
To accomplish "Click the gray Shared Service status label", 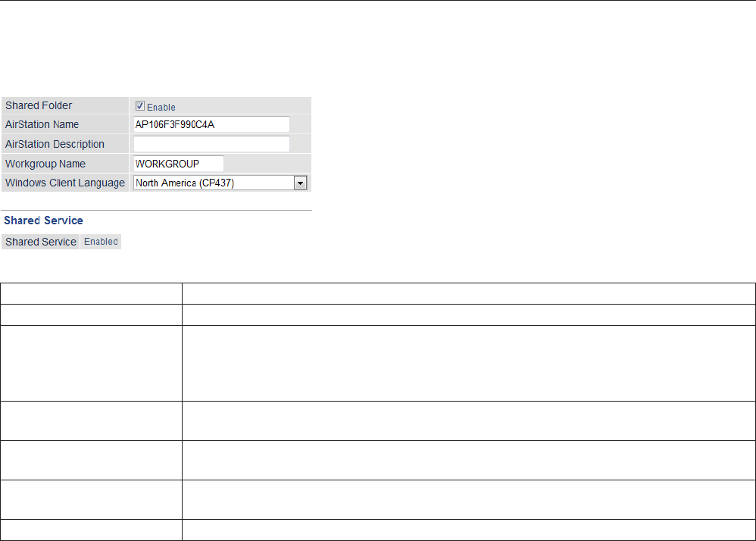I will 41,242.
